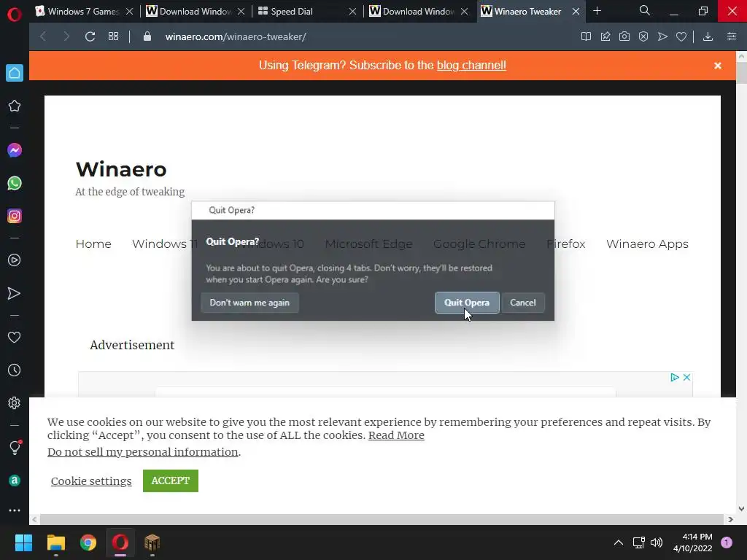This screenshot has width=747, height=560.
Task: Click Don't warn me again button
Action: [249, 303]
